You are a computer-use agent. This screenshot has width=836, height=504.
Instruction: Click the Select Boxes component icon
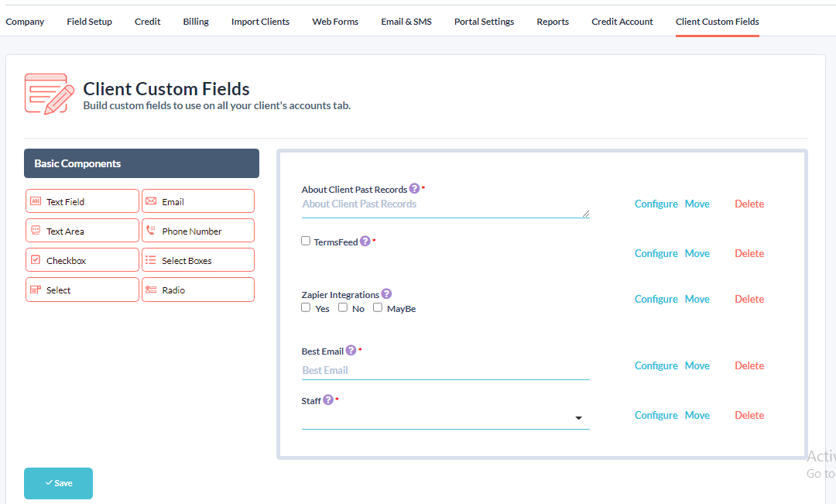[x=151, y=260]
